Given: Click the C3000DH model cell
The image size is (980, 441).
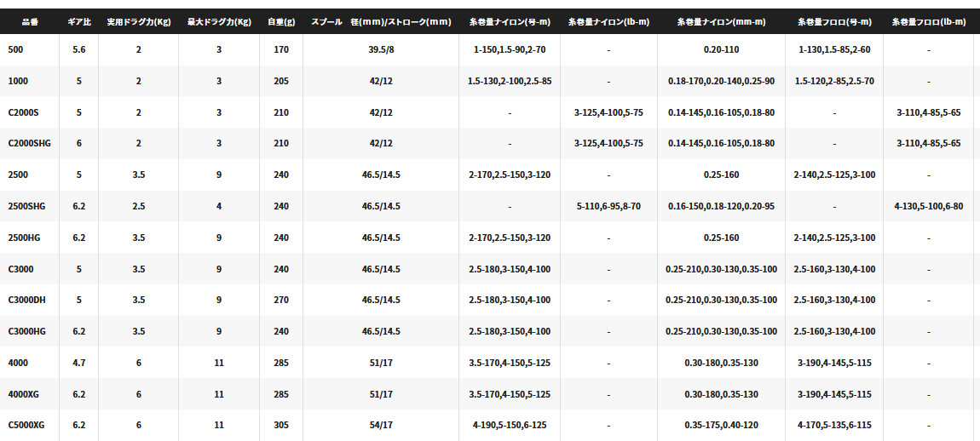Looking at the screenshot, I should [26, 300].
